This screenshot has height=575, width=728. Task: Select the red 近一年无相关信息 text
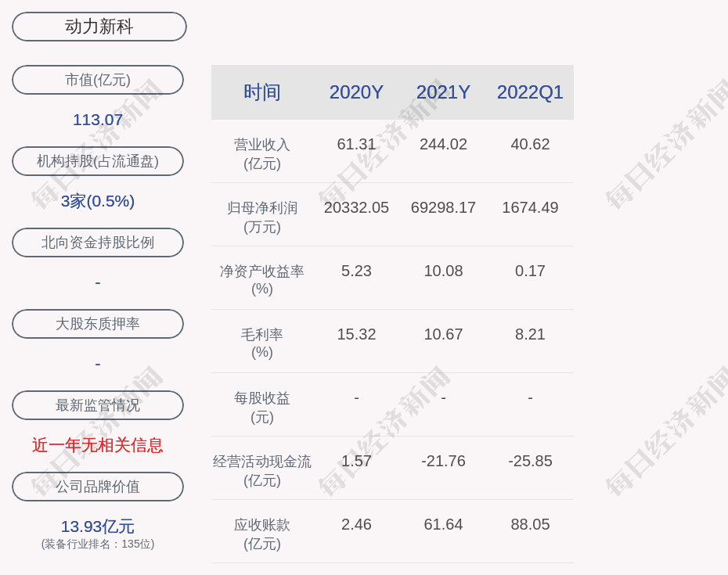98,445
